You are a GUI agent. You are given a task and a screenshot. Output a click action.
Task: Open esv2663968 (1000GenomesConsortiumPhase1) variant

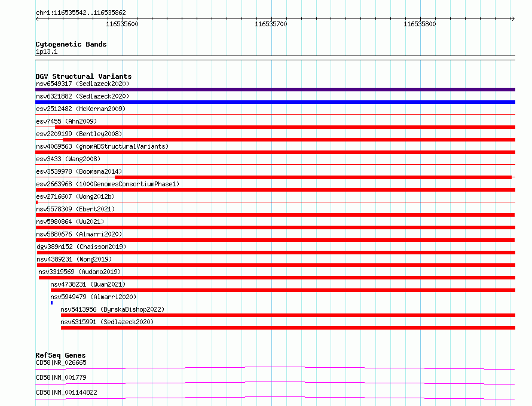[x=108, y=184]
